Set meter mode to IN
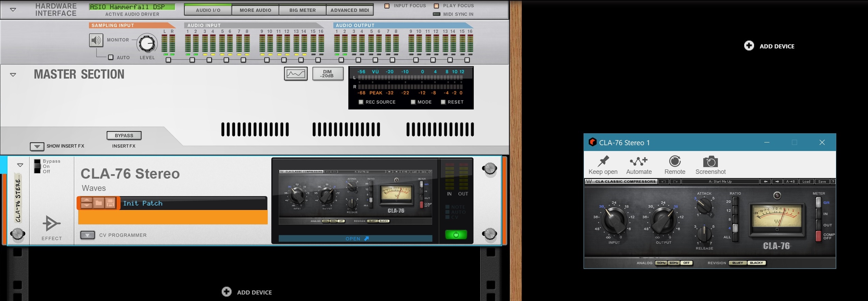The image size is (868, 301). tap(819, 214)
